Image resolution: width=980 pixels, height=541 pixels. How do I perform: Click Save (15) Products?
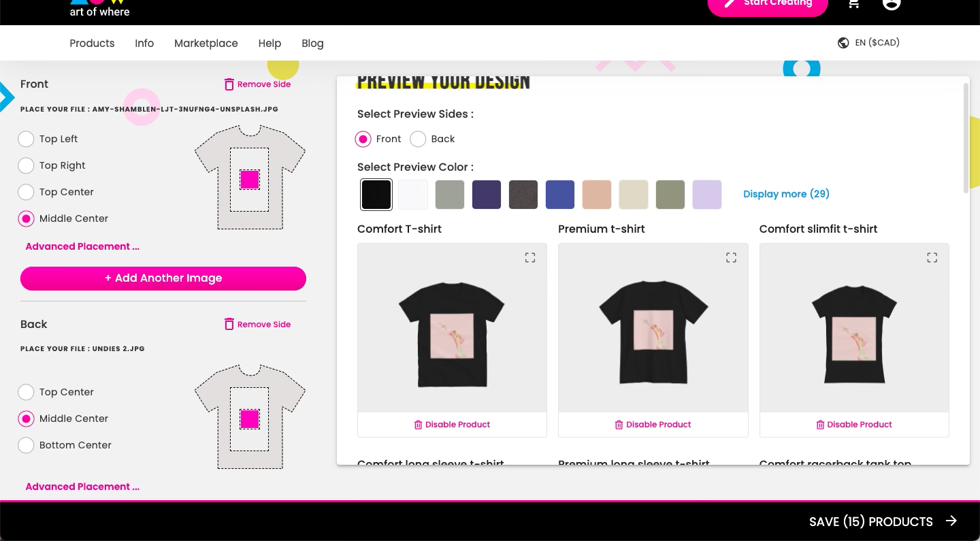pyautogui.click(x=883, y=521)
